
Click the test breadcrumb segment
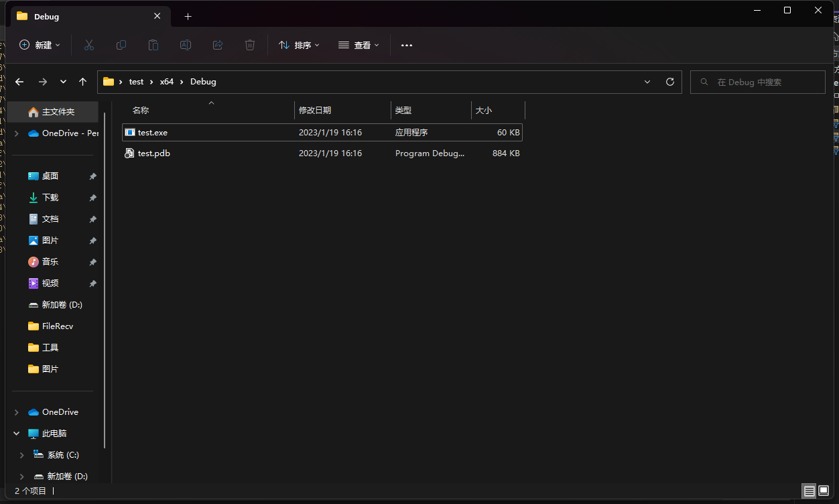(x=136, y=82)
